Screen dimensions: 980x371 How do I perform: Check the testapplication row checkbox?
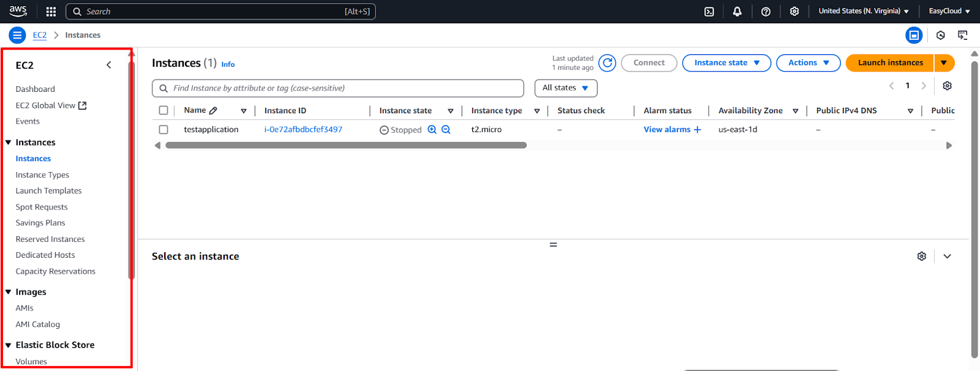(164, 129)
